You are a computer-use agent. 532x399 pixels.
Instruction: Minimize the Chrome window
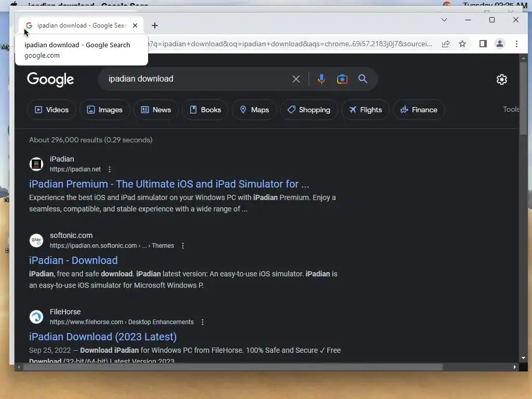click(468, 20)
